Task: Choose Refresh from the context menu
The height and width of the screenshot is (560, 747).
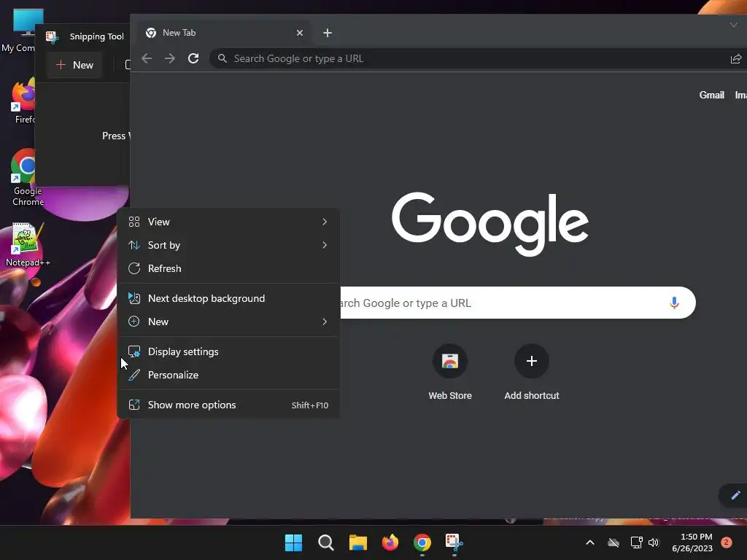Action: click(228, 268)
